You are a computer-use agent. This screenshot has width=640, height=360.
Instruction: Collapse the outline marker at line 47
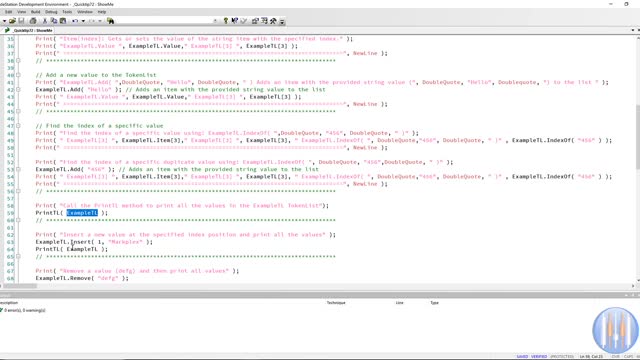tap(18, 126)
